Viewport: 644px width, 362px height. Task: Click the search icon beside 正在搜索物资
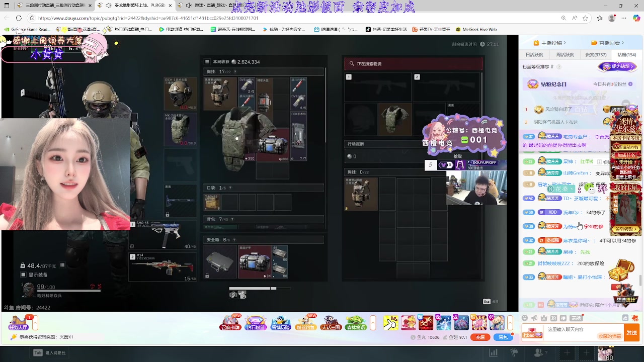(x=352, y=64)
